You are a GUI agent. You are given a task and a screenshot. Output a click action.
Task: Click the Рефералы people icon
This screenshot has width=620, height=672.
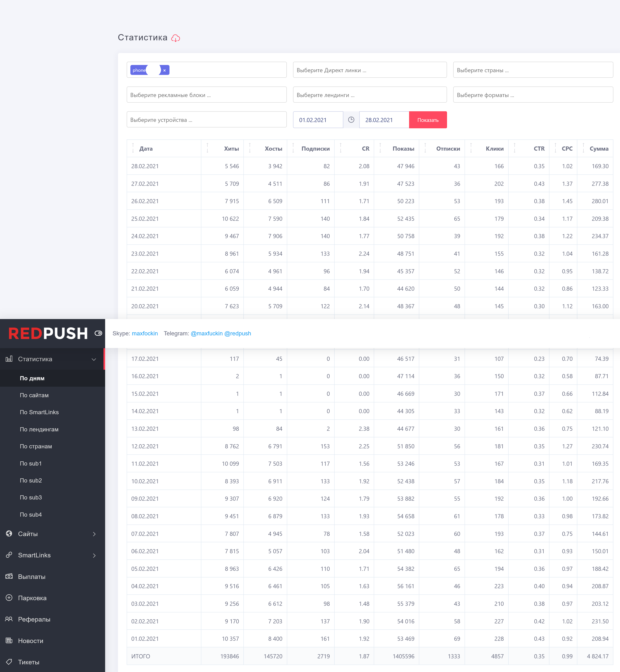pos(9,619)
